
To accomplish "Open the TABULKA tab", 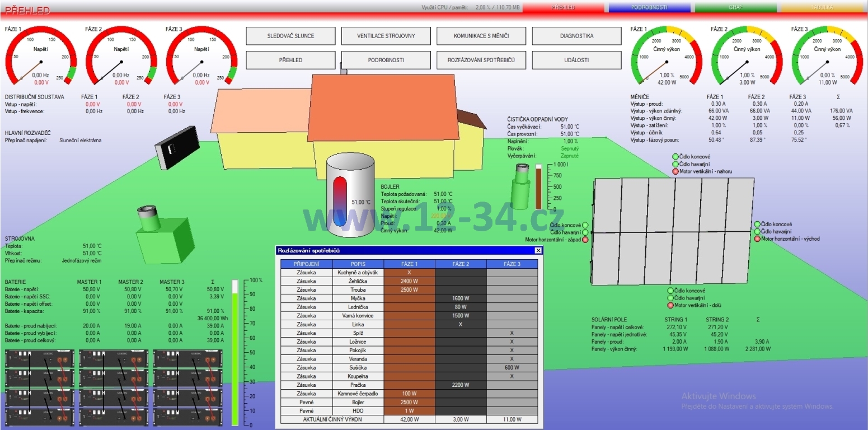I will coord(822,8).
